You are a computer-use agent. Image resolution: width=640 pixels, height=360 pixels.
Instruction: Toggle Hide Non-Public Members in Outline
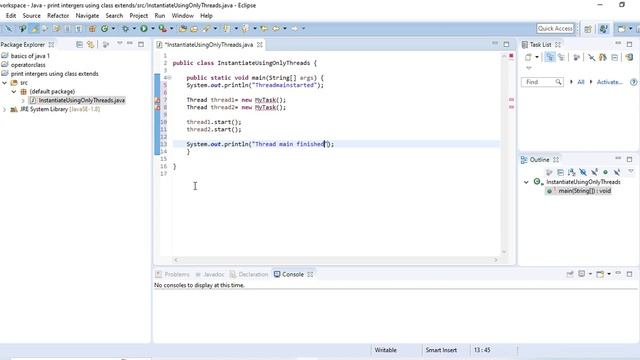(x=605, y=172)
